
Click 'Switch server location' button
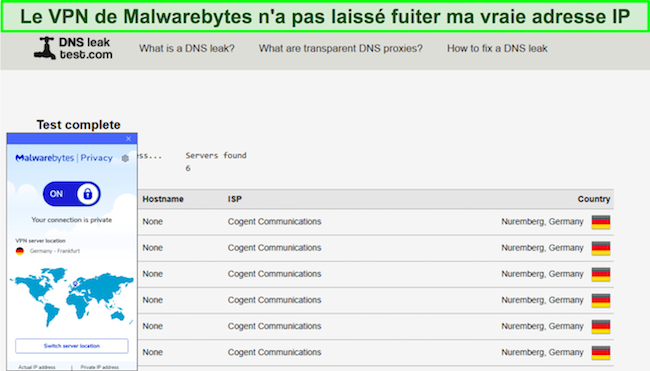coord(72,346)
